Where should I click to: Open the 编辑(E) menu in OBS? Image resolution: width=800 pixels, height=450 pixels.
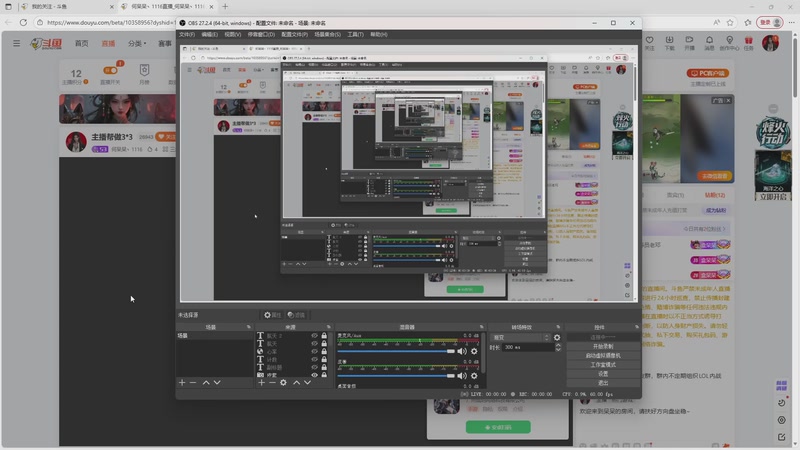[x=209, y=34]
